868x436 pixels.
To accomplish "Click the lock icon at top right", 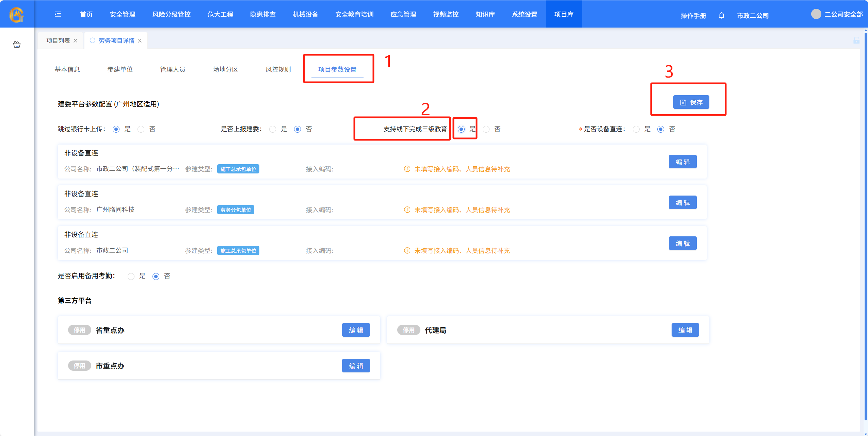I will [856, 40].
